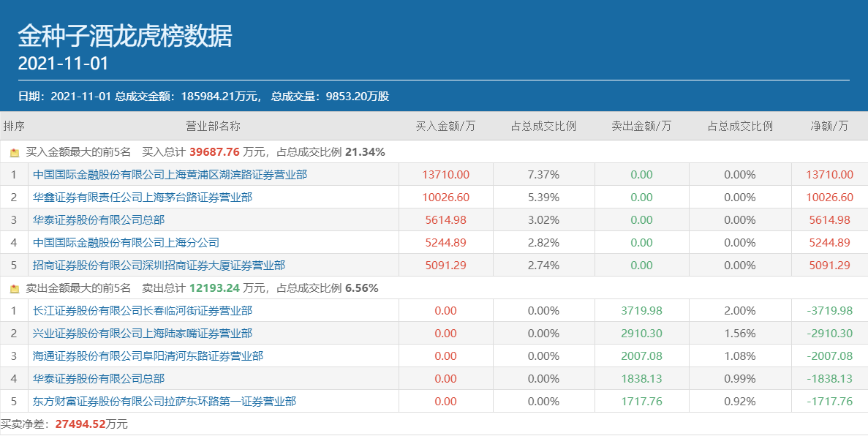
Task: Open 华泰证券股份有限公司总部 in the sell list
Action: [99, 379]
